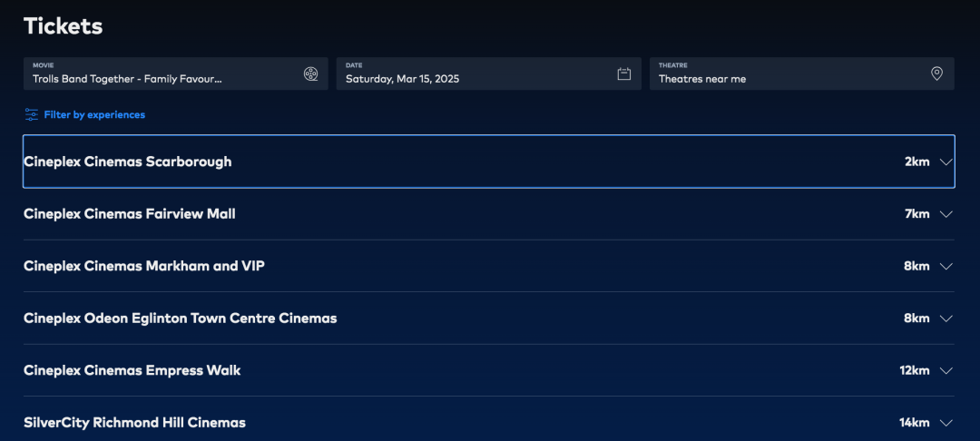Expand Cineplex Cinemas Empress Walk chevron

(946, 370)
